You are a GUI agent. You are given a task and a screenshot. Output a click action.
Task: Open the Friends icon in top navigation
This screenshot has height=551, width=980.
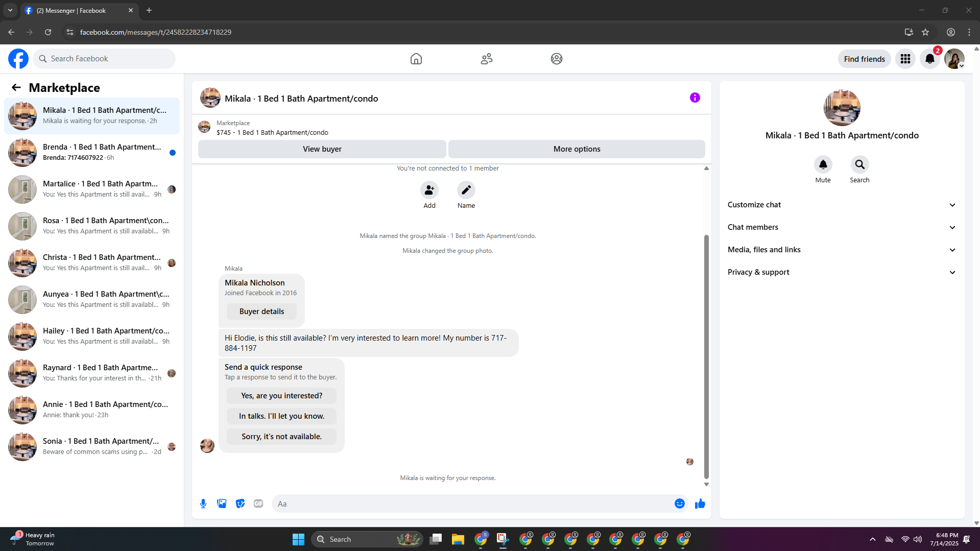click(487, 59)
